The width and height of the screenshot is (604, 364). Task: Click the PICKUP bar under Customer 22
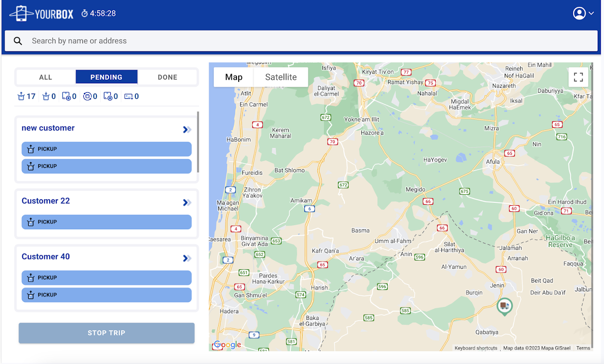107,222
